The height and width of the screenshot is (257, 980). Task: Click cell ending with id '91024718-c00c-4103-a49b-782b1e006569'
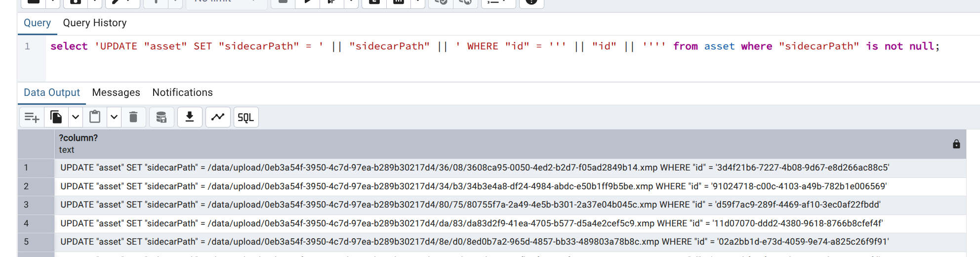tap(510, 186)
